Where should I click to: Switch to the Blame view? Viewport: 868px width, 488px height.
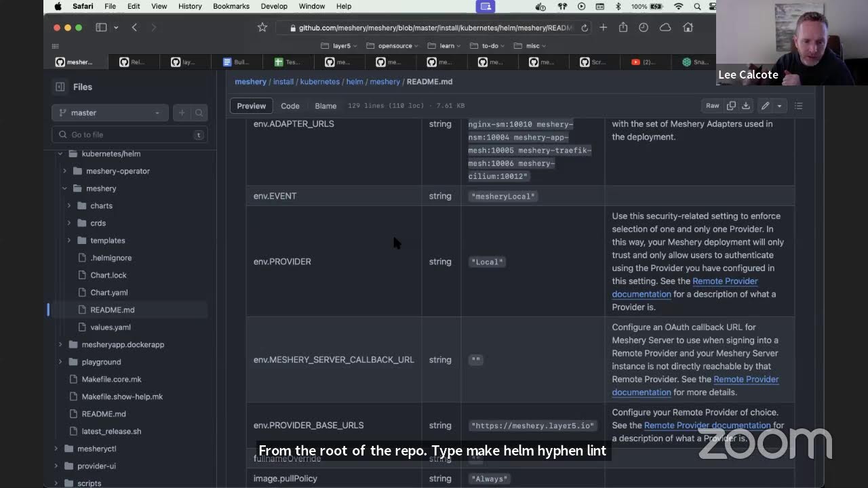(325, 106)
